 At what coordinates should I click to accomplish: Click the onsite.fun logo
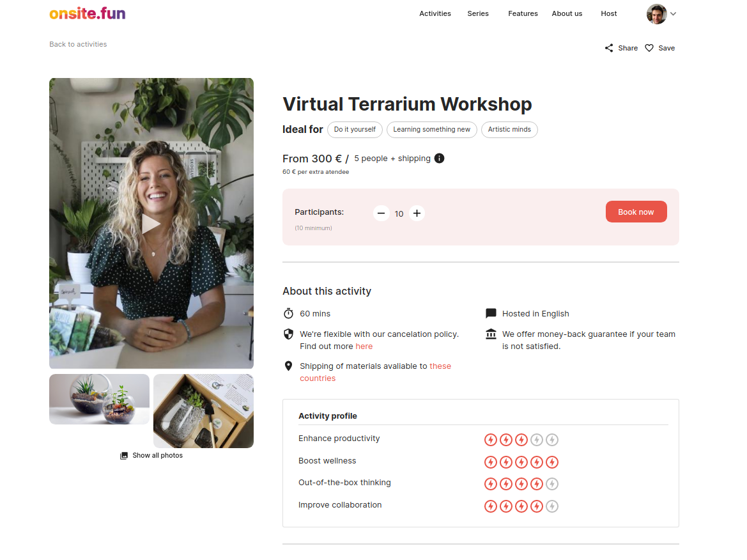(x=88, y=13)
